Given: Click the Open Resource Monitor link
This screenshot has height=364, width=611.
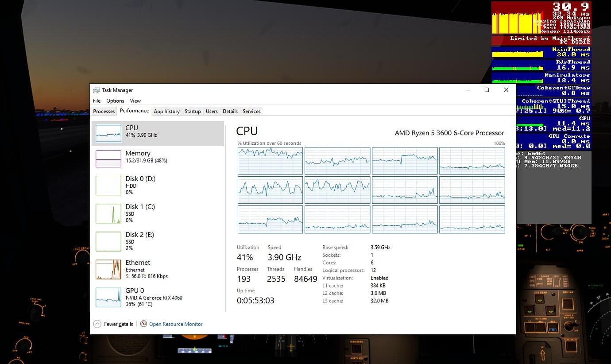Looking at the screenshot, I should (x=176, y=324).
